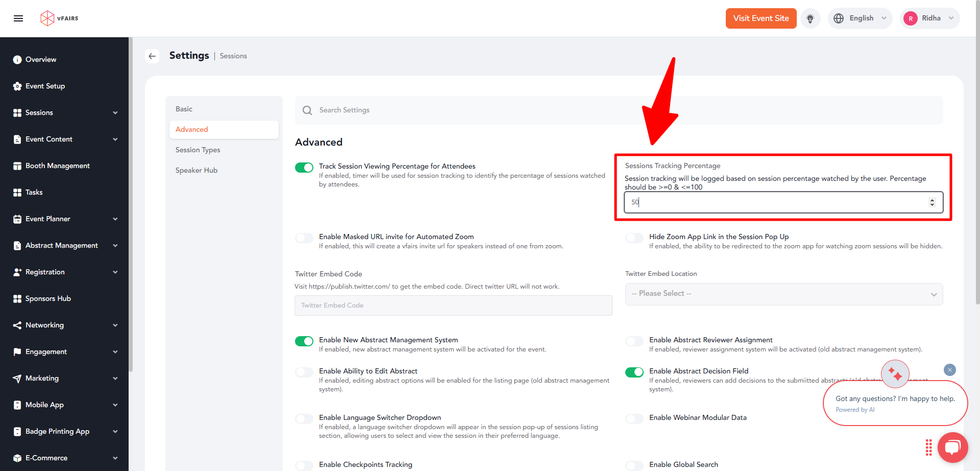Enable Ability to Edit Abstract
This screenshot has width=980, height=471.
coord(304,372)
